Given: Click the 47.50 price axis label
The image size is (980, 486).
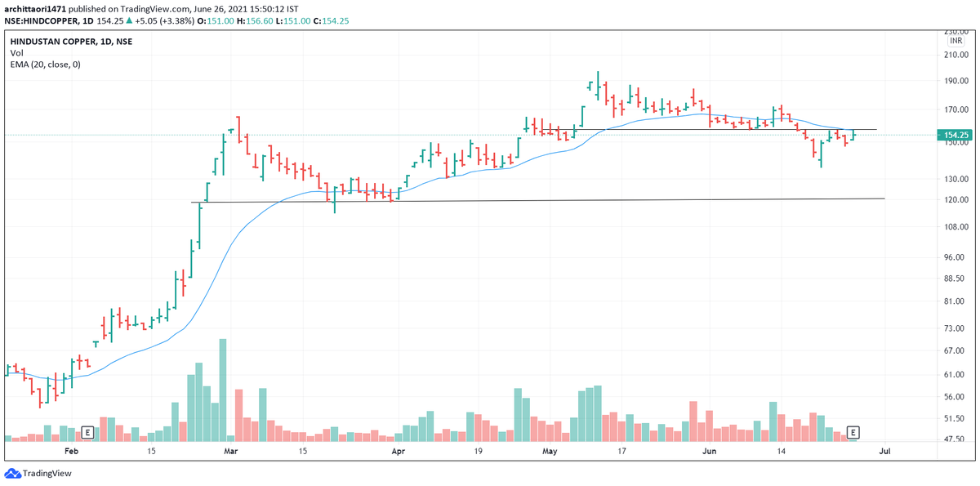Looking at the screenshot, I should click(955, 439).
